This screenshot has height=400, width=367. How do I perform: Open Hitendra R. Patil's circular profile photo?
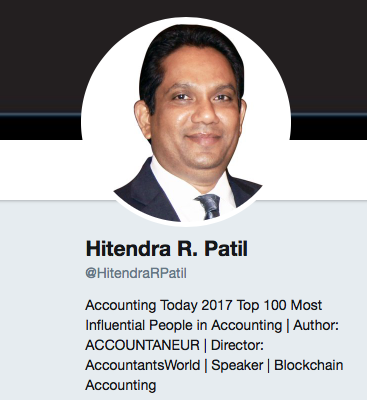click(x=186, y=122)
